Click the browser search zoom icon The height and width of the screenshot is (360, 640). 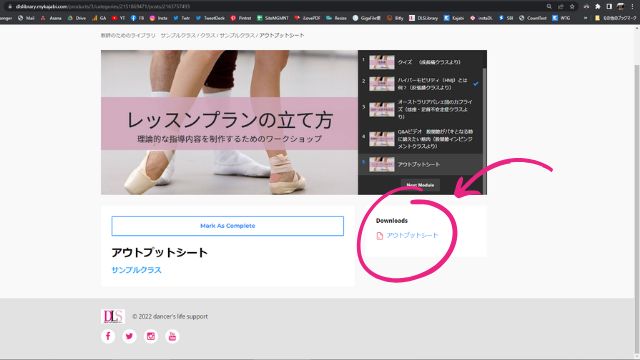(x=549, y=7)
